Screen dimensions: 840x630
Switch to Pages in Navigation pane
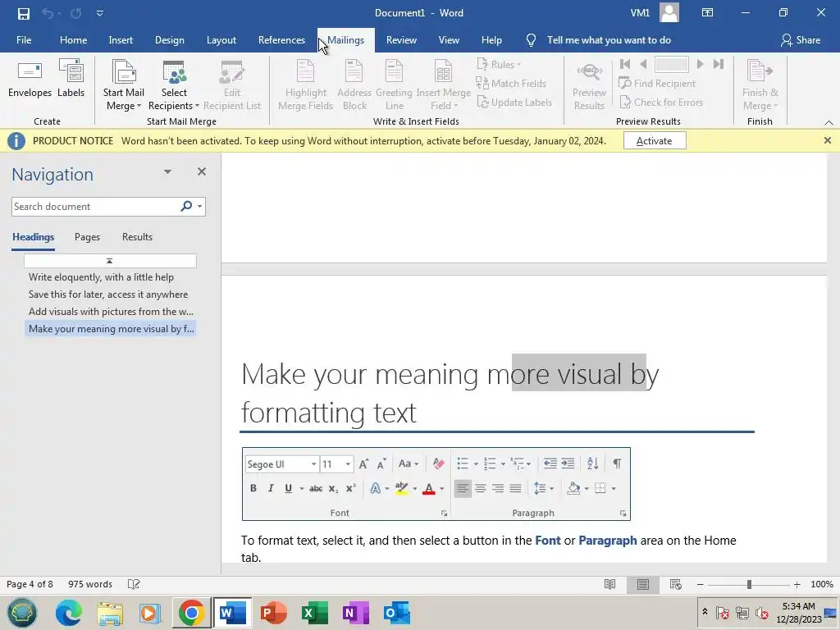87,237
